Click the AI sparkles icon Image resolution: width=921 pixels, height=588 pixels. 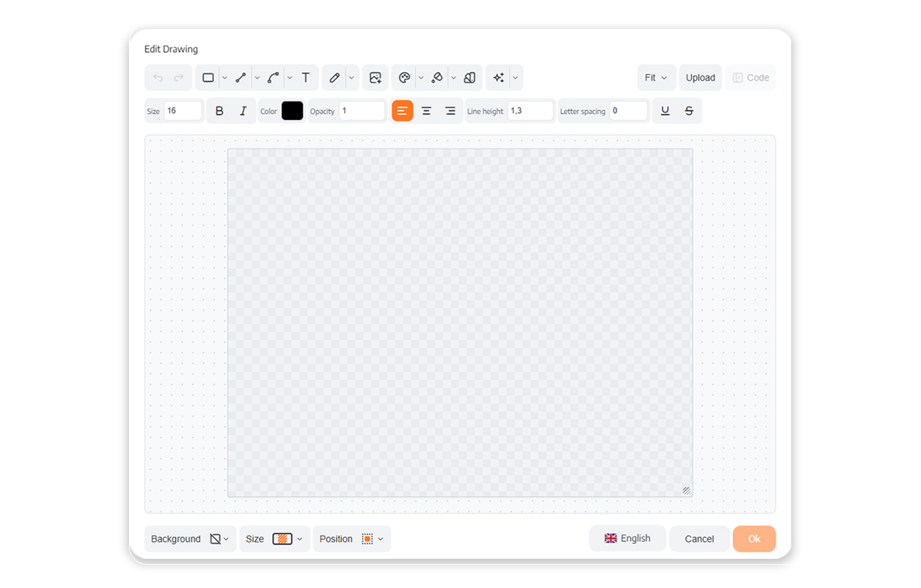point(499,78)
